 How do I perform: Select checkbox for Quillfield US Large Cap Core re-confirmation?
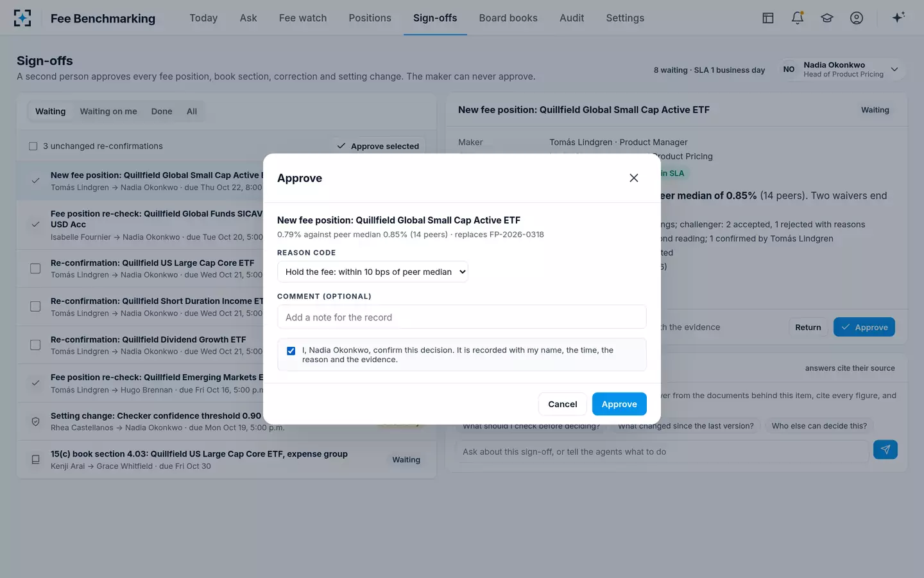pos(35,268)
